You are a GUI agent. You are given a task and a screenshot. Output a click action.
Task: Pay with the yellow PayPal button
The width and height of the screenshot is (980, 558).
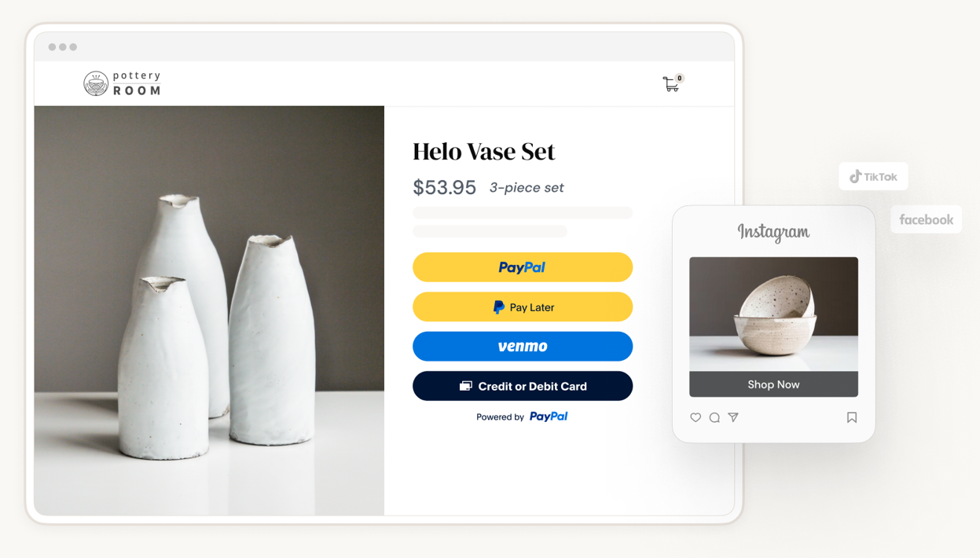point(523,267)
